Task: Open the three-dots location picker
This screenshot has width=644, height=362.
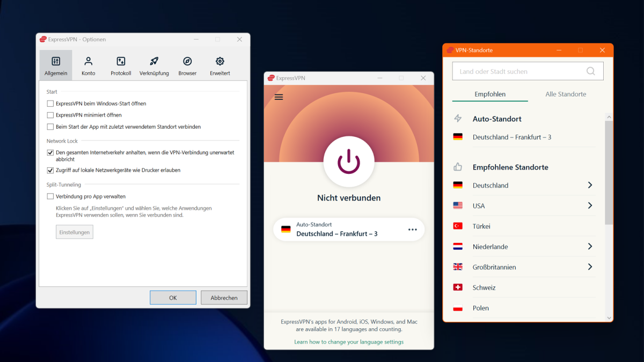Action: [412, 230]
